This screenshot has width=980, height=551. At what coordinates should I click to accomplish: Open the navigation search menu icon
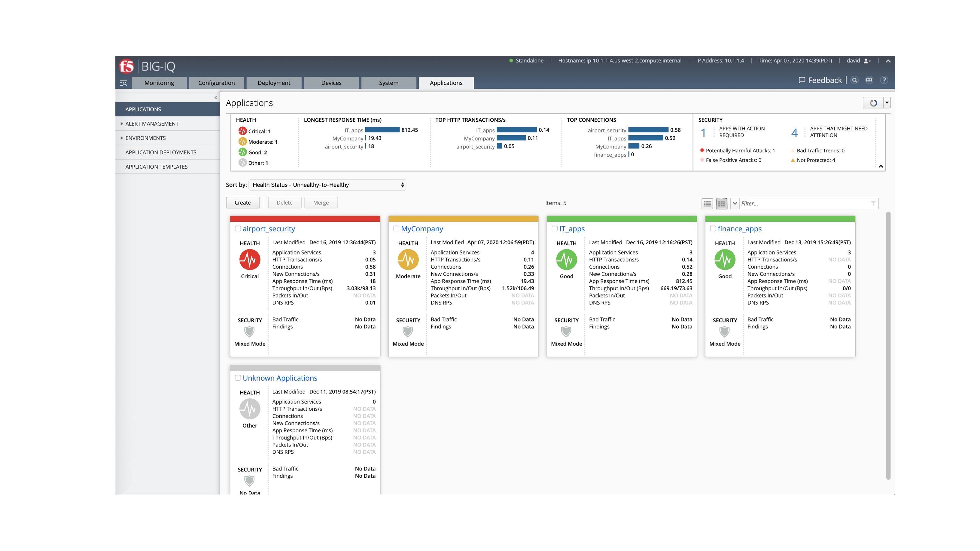coord(123,83)
